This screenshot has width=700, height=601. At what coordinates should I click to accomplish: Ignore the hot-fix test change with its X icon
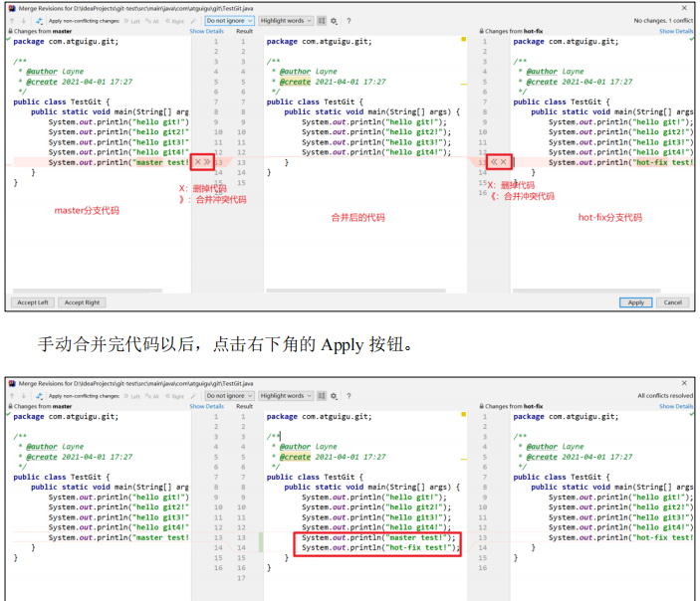pyautogui.click(x=503, y=162)
